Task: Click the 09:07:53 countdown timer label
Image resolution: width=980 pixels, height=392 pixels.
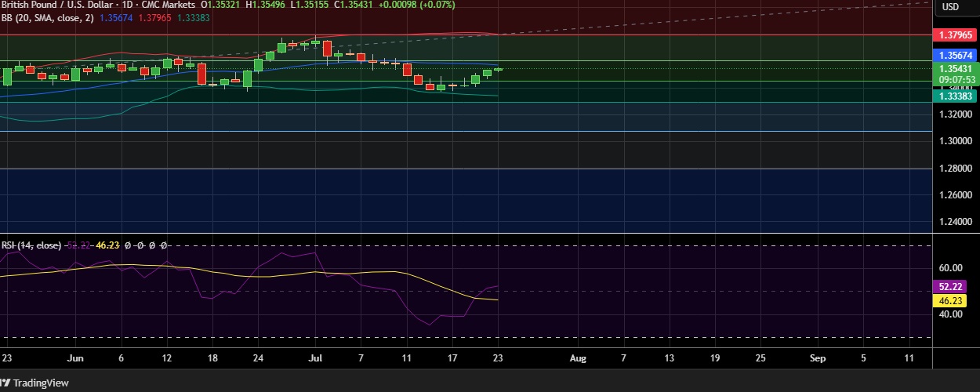Action: (956, 79)
